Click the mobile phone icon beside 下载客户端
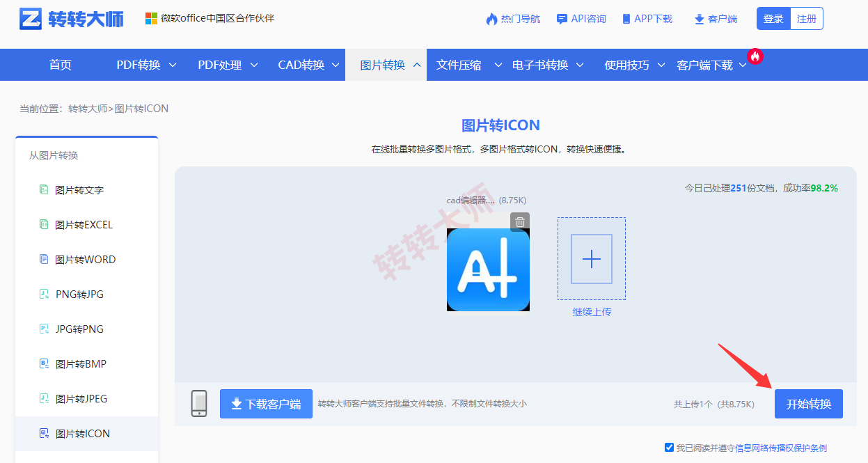 pyautogui.click(x=199, y=404)
